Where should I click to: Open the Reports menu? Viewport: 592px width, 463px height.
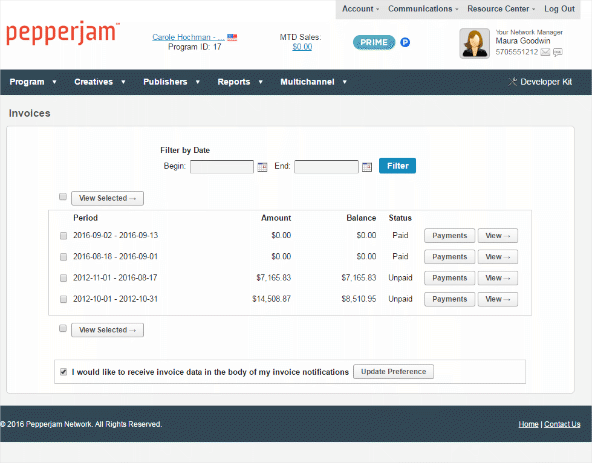tap(240, 82)
